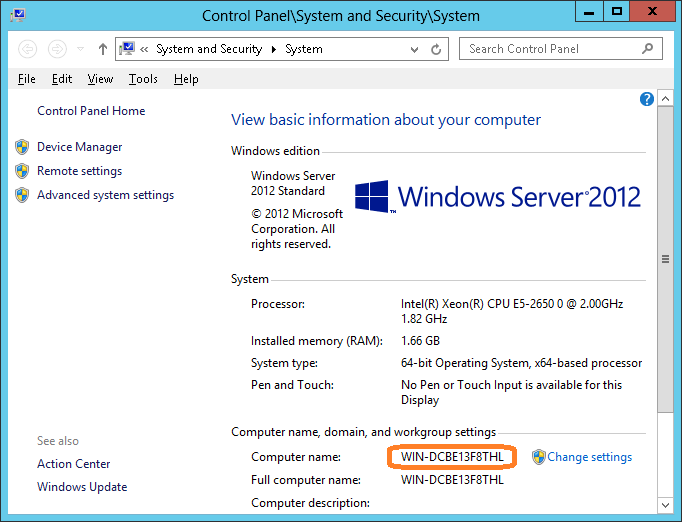Open Remote settings link
Screen dimensions: 682x522
[x=80, y=171]
